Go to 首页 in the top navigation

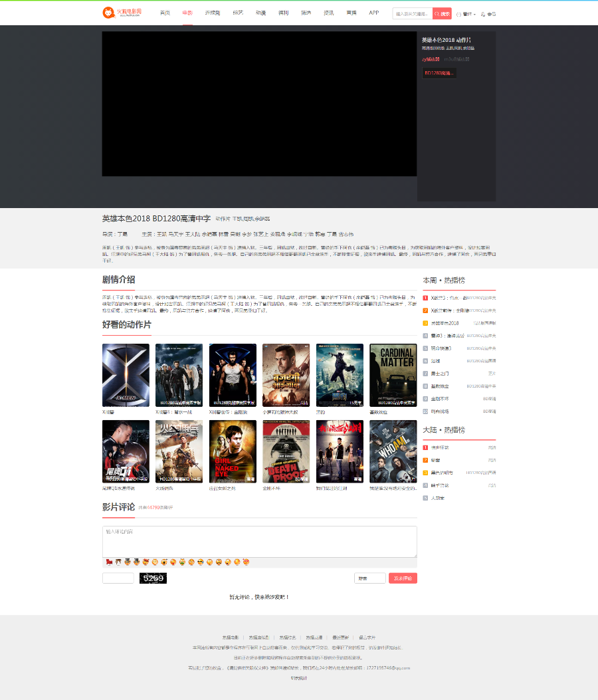165,13
